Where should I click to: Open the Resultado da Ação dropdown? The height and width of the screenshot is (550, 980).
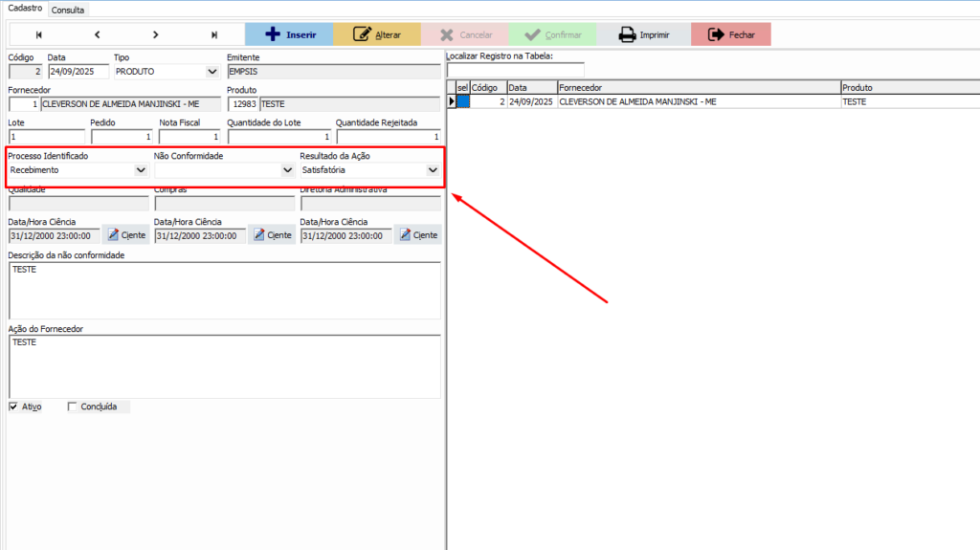[433, 170]
